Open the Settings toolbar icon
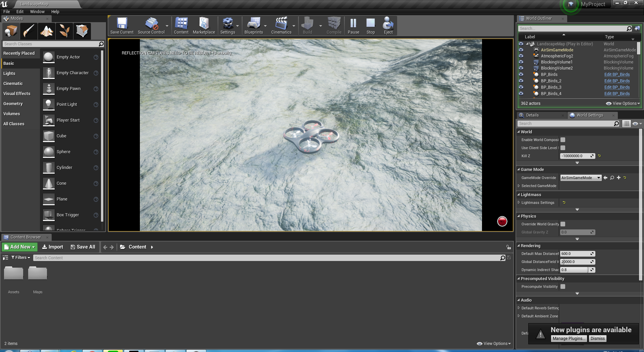 coord(228,26)
